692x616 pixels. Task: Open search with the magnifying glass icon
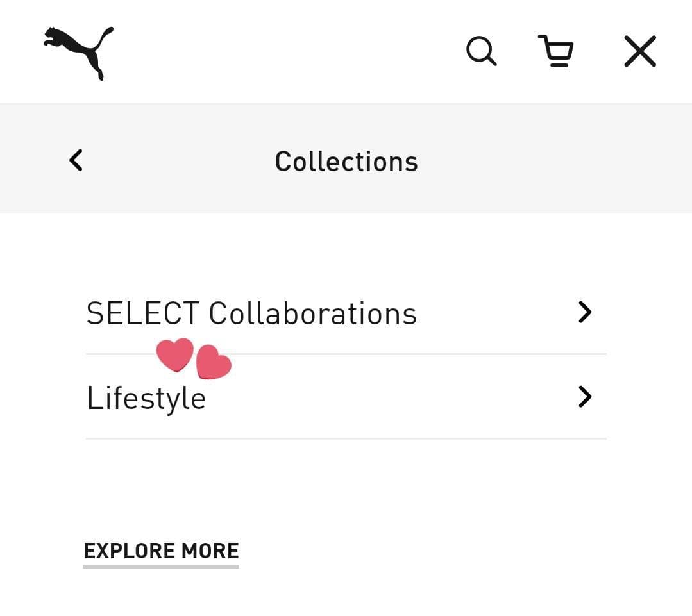pos(481,51)
